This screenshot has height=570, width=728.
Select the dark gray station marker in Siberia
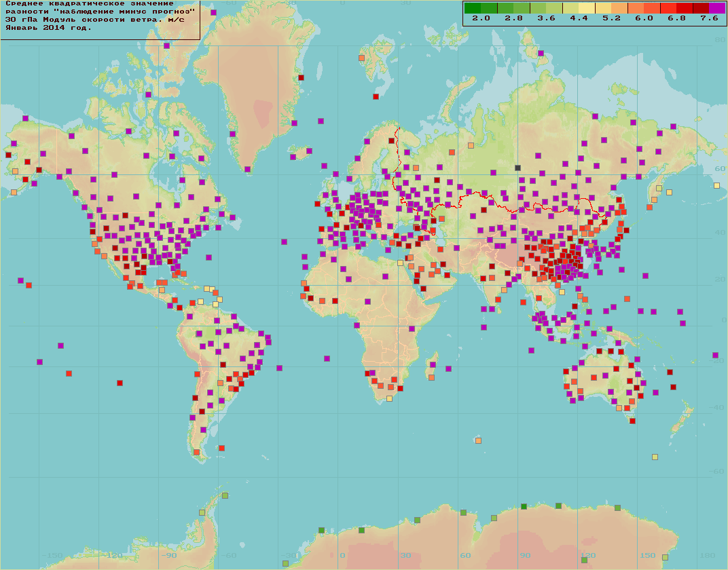coord(517,168)
